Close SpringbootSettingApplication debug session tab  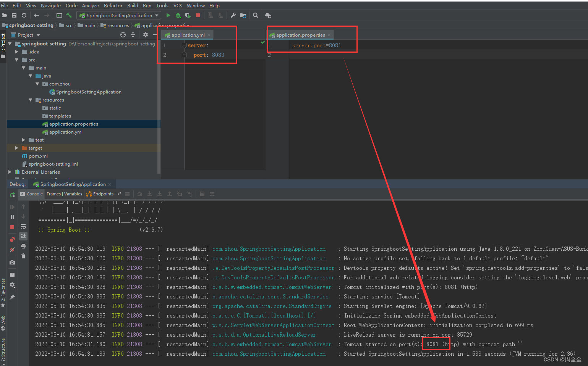pyautogui.click(x=110, y=184)
